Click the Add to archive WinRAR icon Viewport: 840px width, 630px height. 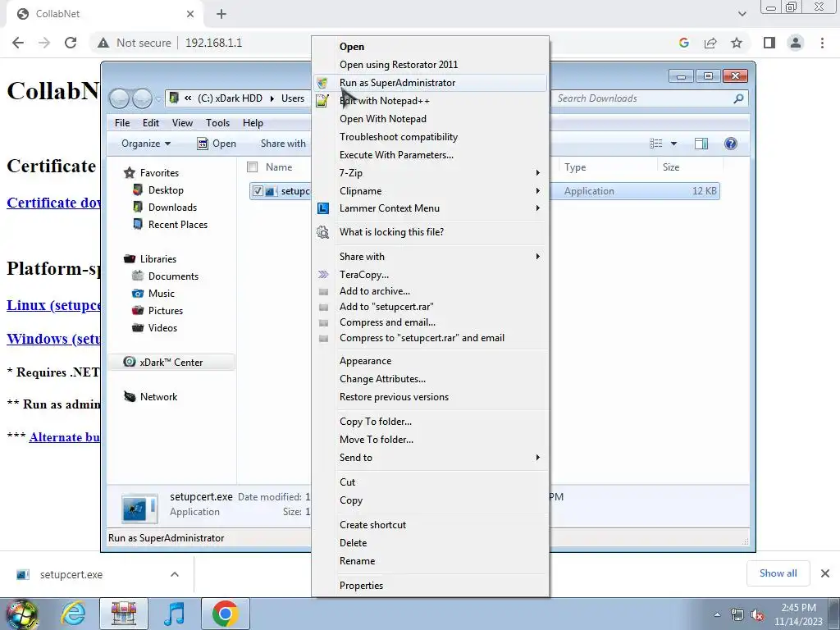coord(323,292)
